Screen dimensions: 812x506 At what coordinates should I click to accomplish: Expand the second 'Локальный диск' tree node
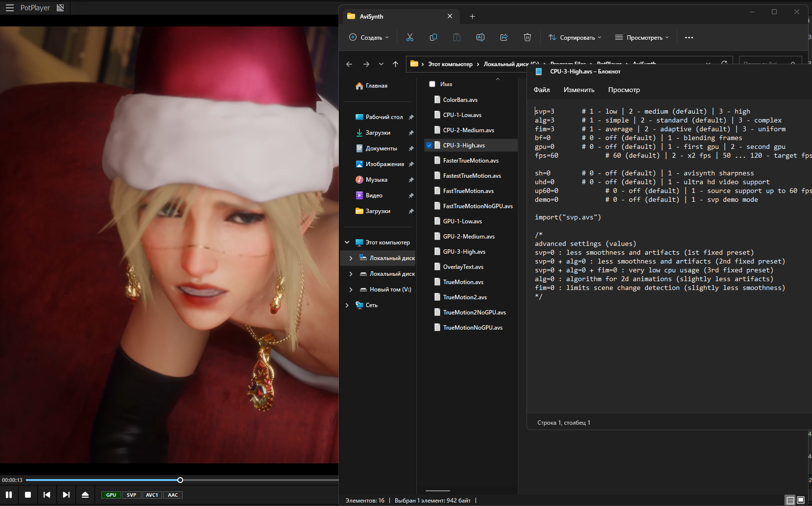pyautogui.click(x=351, y=274)
